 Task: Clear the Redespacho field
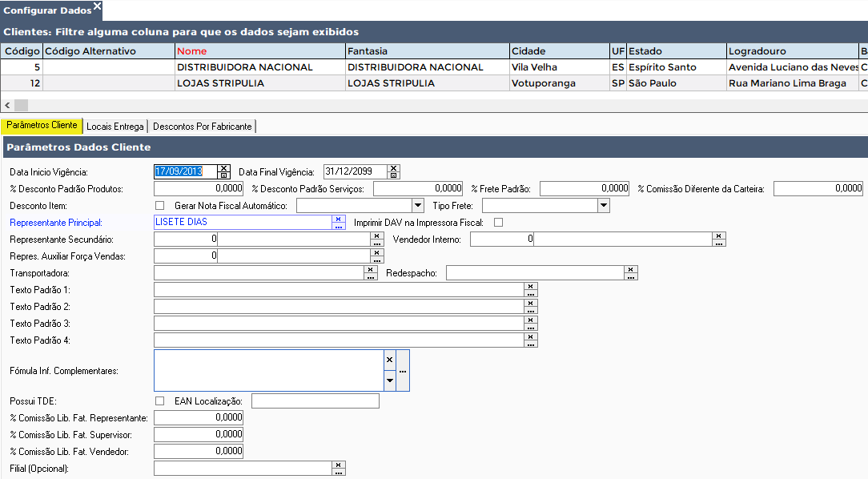(630, 269)
